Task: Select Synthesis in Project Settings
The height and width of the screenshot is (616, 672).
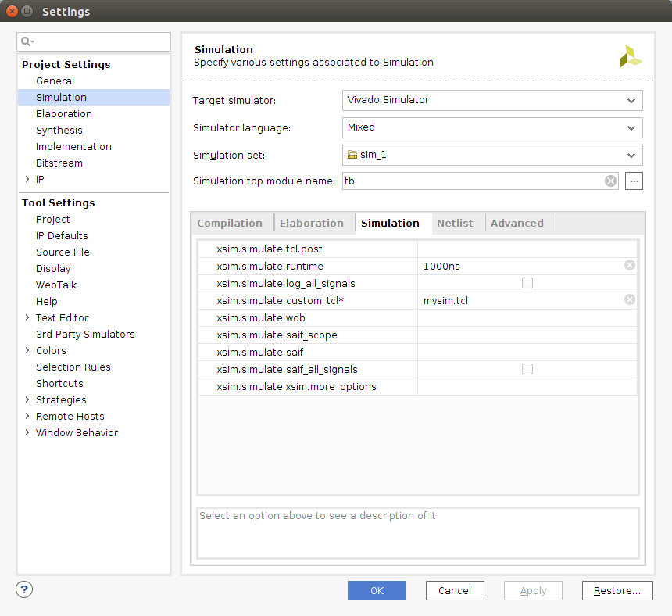Action: tap(59, 131)
